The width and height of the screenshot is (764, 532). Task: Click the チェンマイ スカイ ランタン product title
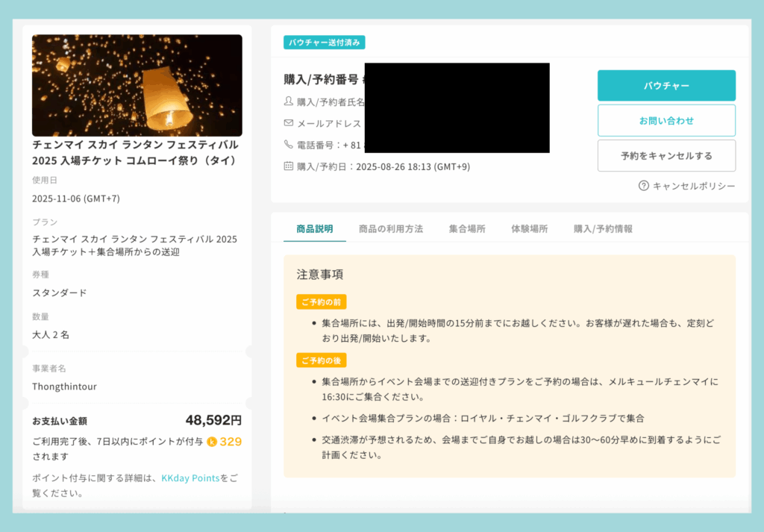135,152
